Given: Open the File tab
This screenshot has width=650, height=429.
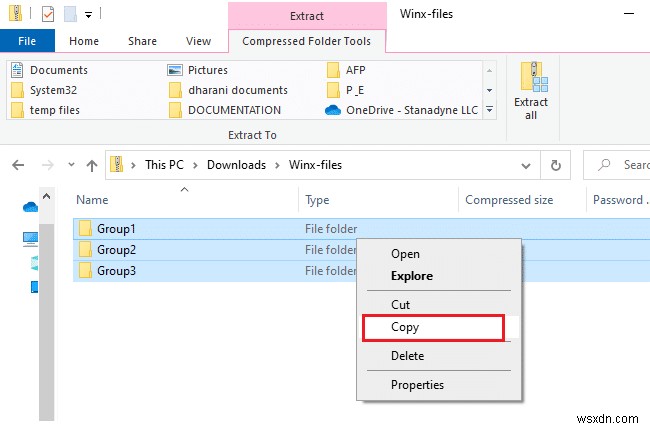Looking at the screenshot, I should [27, 41].
